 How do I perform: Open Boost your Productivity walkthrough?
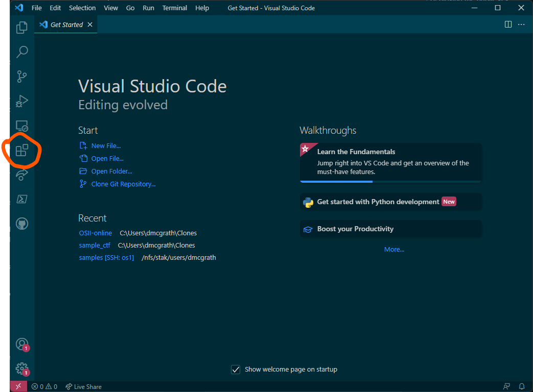[390, 229]
